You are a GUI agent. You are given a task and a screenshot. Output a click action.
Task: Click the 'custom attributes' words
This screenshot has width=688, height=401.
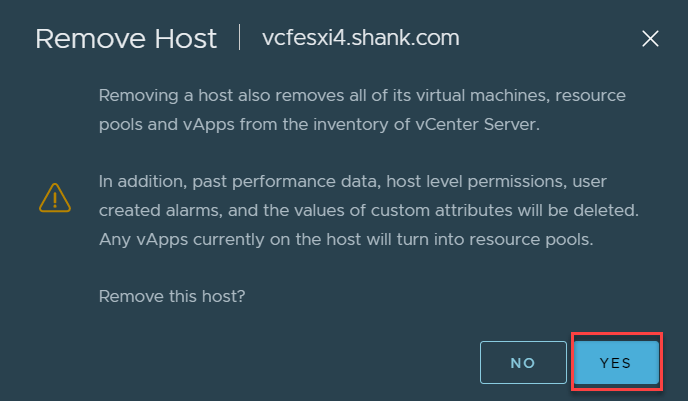coord(441,210)
